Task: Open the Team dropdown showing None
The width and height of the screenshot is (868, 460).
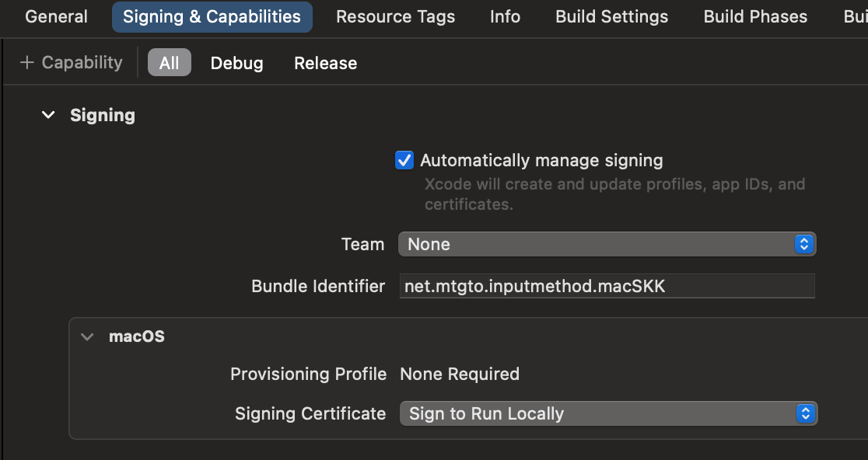Action: [607, 244]
